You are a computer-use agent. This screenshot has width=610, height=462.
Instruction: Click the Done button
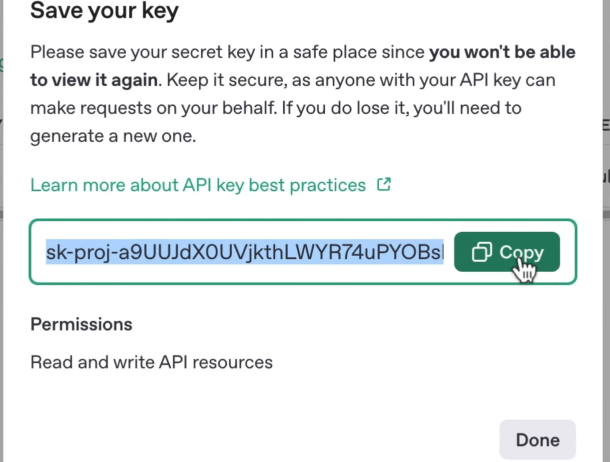tap(537, 440)
